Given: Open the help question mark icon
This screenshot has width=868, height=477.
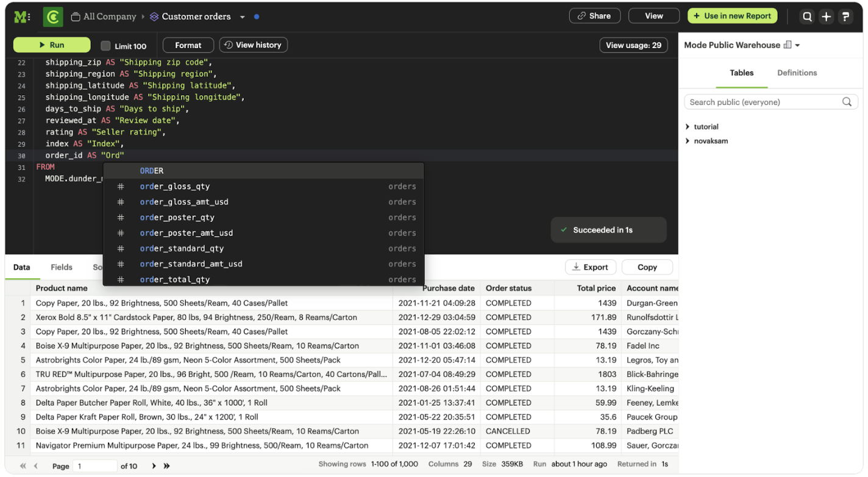Looking at the screenshot, I should [x=845, y=17].
